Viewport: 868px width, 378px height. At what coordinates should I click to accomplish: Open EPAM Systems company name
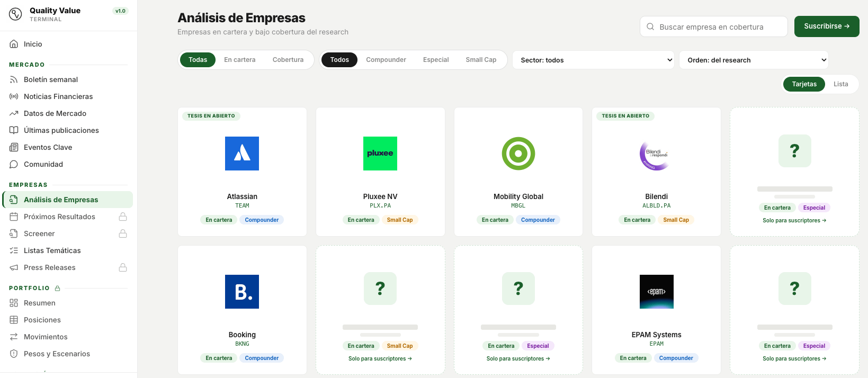(x=656, y=335)
